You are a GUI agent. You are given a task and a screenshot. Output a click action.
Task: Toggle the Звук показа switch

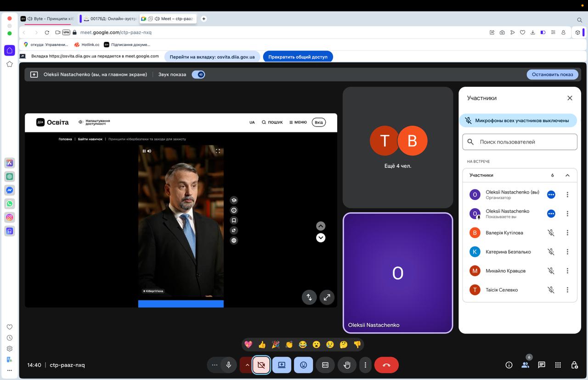(198, 74)
